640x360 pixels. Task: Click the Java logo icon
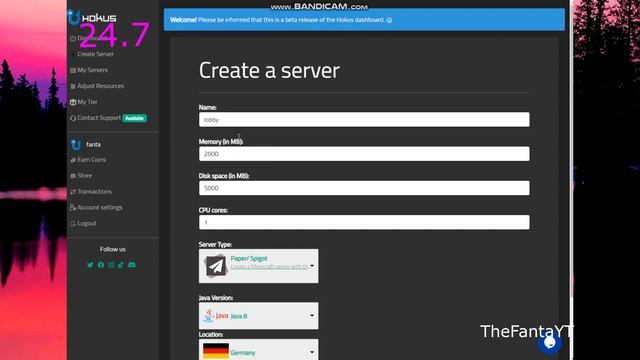pos(216,316)
